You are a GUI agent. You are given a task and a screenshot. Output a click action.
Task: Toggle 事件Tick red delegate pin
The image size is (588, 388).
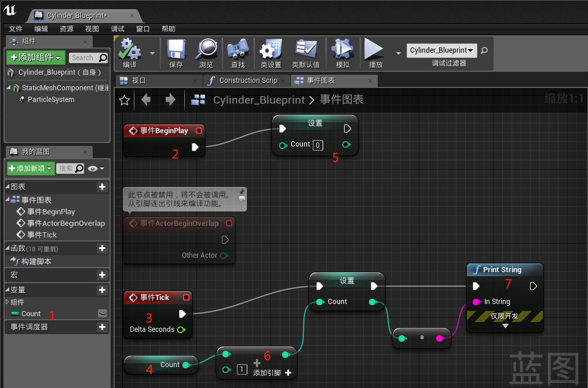click(186, 297)
